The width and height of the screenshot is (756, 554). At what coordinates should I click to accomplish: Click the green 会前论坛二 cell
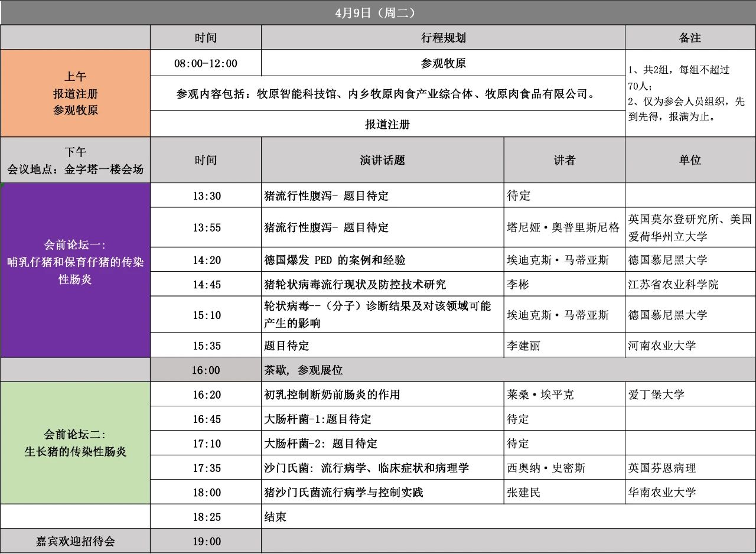click(x=76, y=443)
